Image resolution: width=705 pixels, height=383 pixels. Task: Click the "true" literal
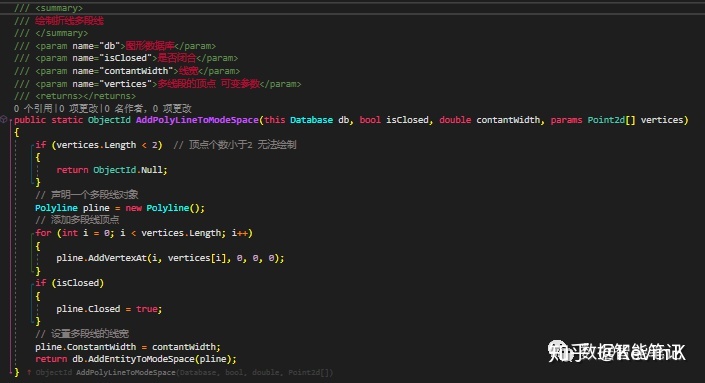[x=147, y=309]
